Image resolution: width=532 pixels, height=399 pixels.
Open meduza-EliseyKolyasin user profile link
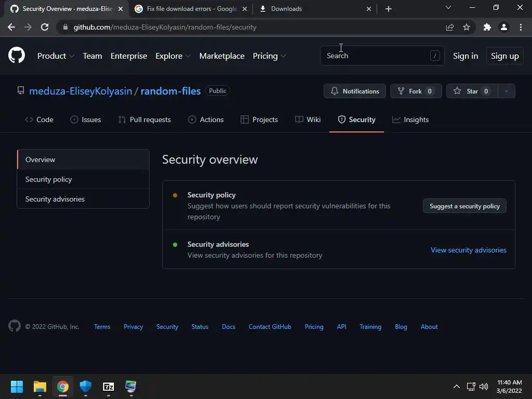coord(81,91)
